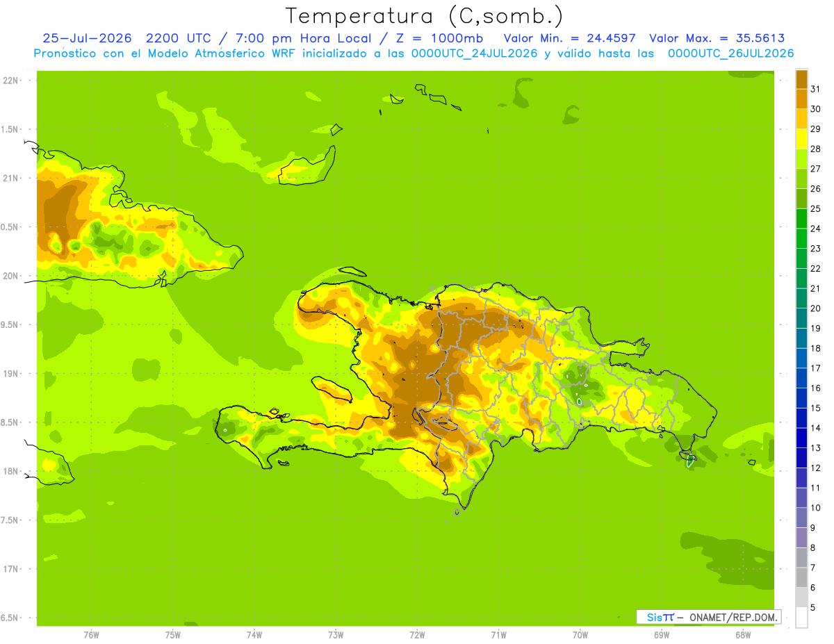Select colorbar swatch between 26 and 27
Screen dimensions: 834x644
tap(801, 179)
